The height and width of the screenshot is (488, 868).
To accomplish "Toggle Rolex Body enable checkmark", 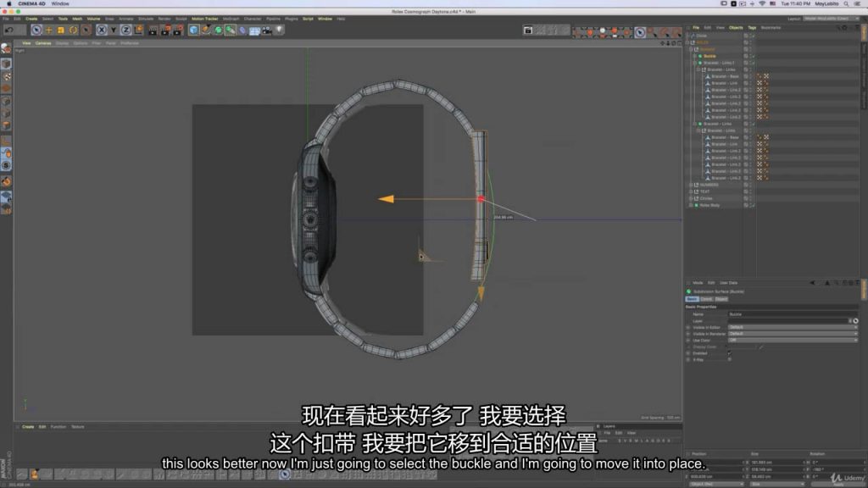I will [x=753, y=205].
